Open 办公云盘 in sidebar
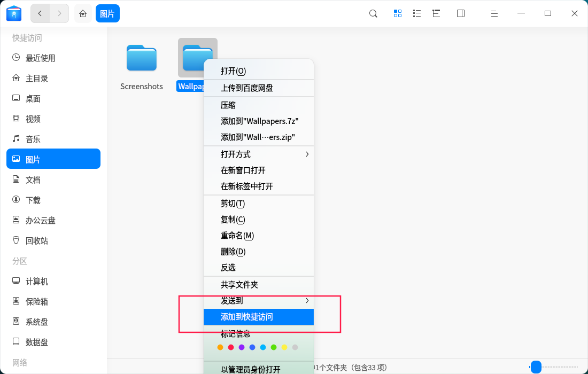Screen dimensions: 588x374 click(x=53, y=220)
